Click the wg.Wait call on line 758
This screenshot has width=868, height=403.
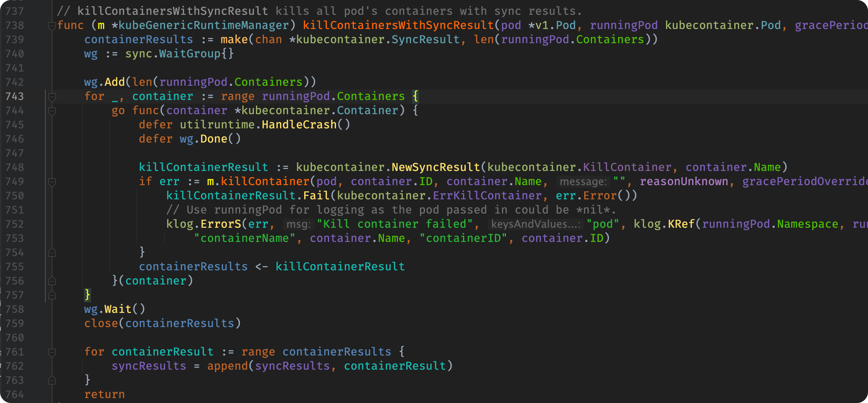coord(118,309)
